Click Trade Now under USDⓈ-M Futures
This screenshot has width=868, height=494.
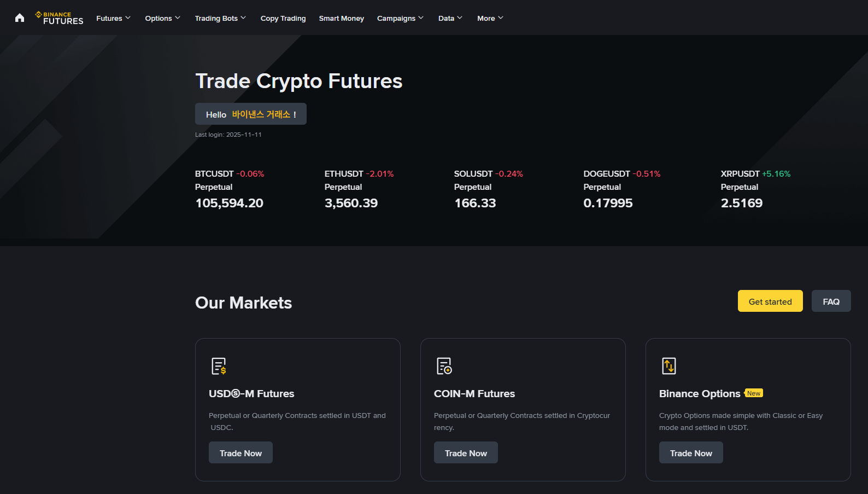click(241, 453)
